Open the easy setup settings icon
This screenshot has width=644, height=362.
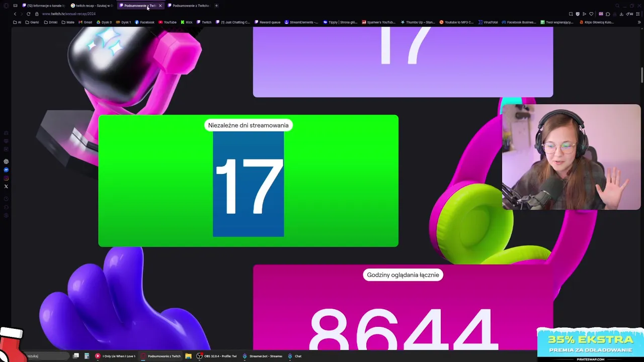[639, 14]
